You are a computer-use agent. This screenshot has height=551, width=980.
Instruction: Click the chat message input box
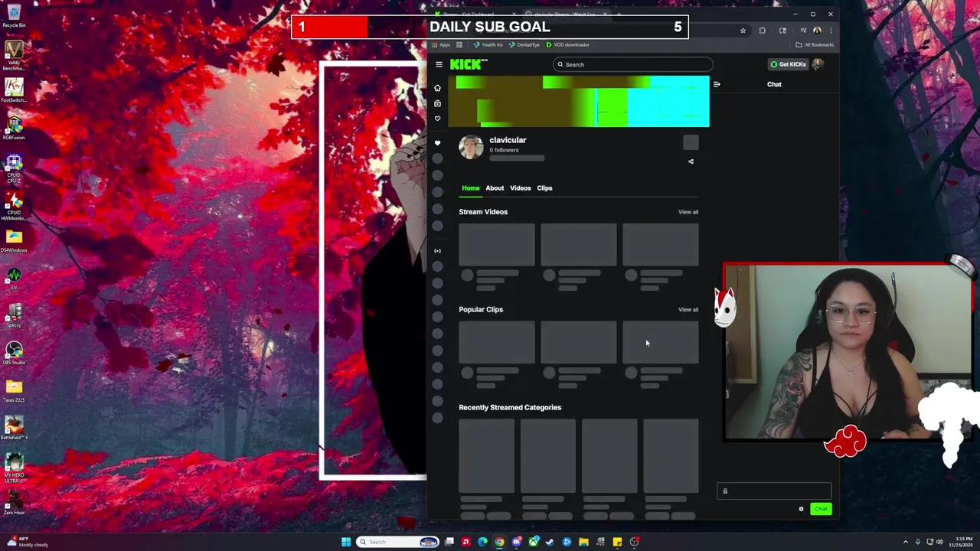tap(774, 491)
